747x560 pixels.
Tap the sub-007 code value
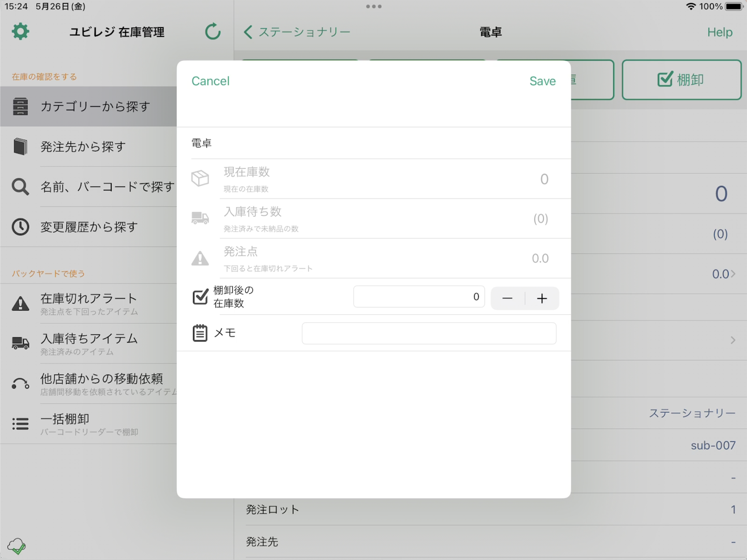tap(713, 445)
